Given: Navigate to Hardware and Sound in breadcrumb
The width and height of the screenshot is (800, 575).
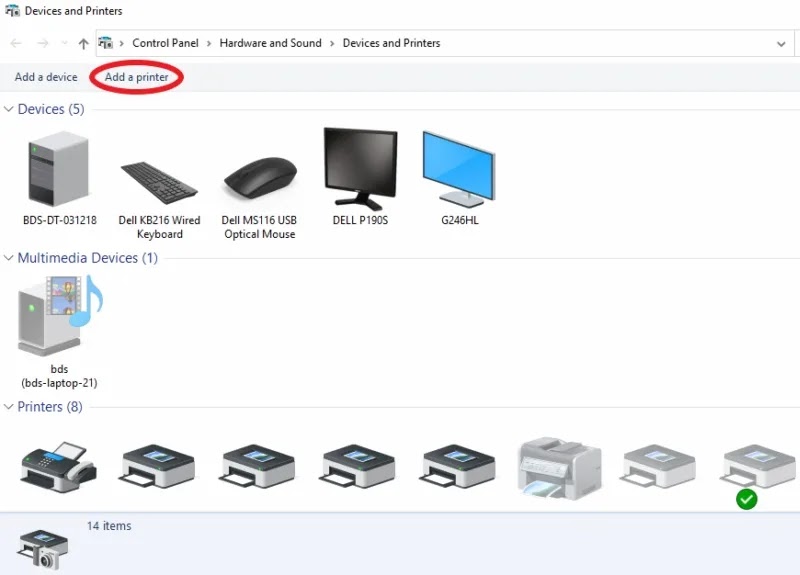Looking at the screenshot, I should (270, 43).
